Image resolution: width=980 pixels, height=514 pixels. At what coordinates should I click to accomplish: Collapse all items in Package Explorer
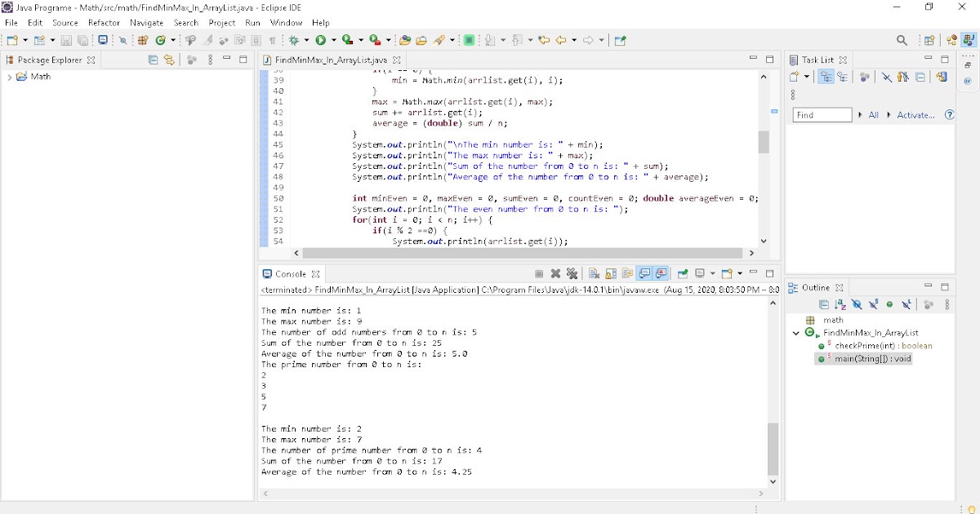point(153,59)
